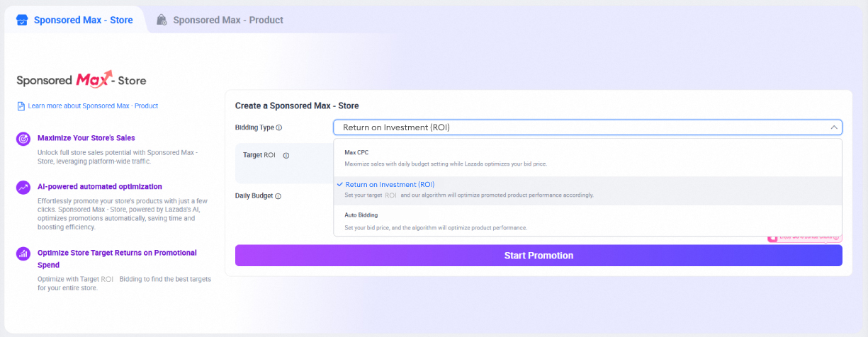Click the shopping bag icon in Product tab

pos(162,20)
